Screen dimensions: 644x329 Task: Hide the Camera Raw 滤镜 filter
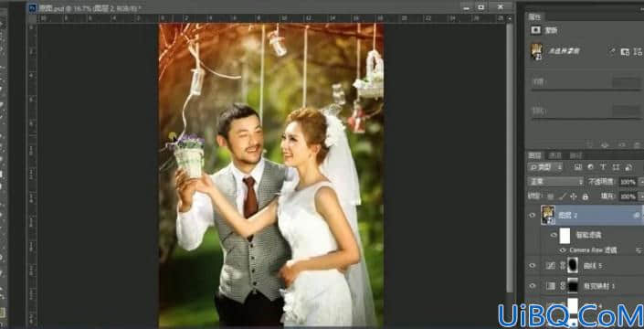click(563, 250)
